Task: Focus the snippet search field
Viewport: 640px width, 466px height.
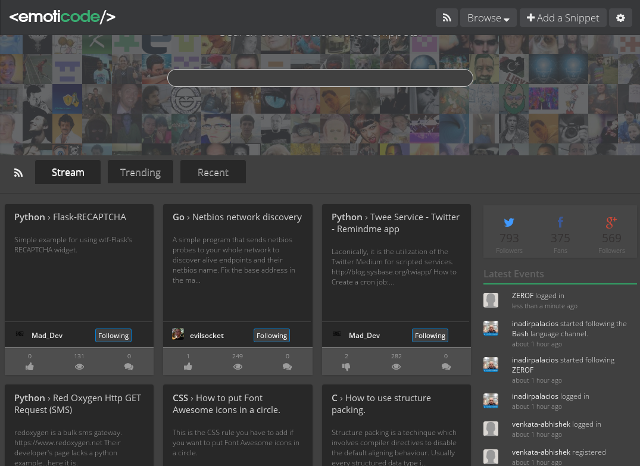Action: (320, 78)
